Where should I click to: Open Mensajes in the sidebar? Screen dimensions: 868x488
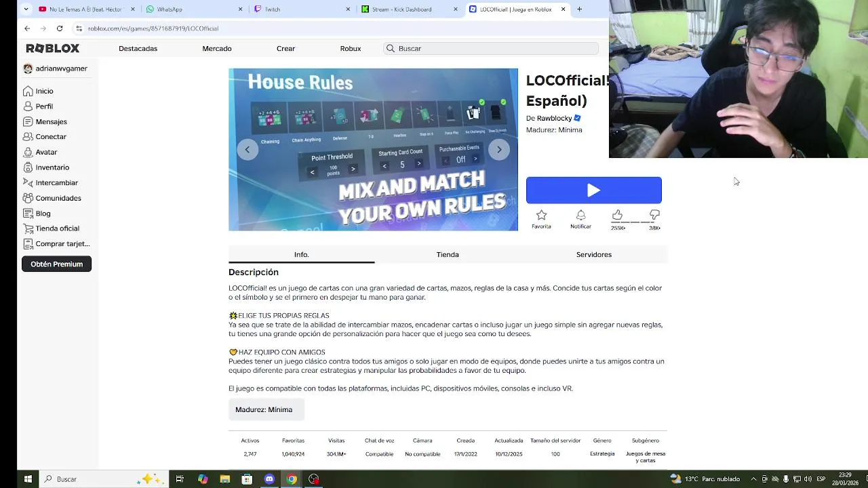click(x=45, y=121)
